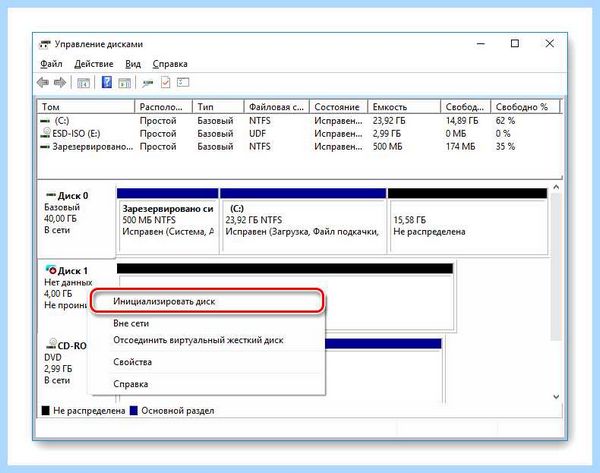Viewport: 600px width, 473px height.
Task: Choose Справка in the context menu
Action: pos(207,384)
